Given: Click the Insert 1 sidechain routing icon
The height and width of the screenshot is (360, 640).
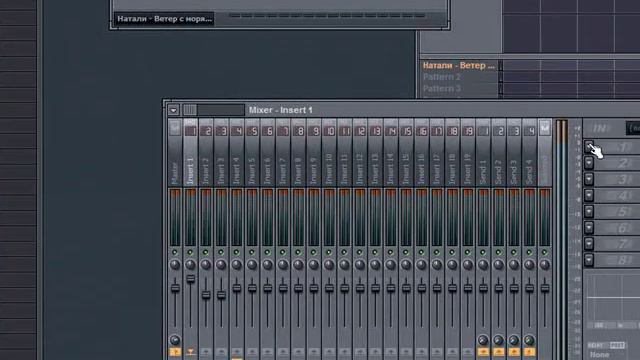Looking at the screenshot, I should point(191,352).
